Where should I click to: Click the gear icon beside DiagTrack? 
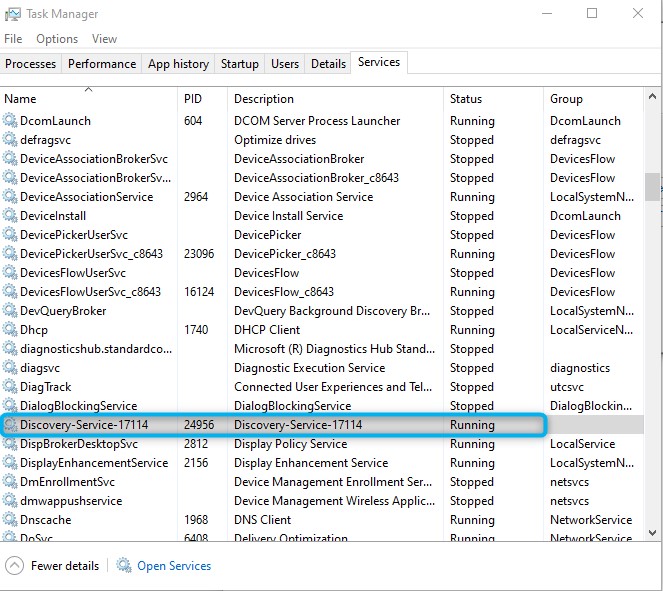pyautogui.click(x=10, y=387)
